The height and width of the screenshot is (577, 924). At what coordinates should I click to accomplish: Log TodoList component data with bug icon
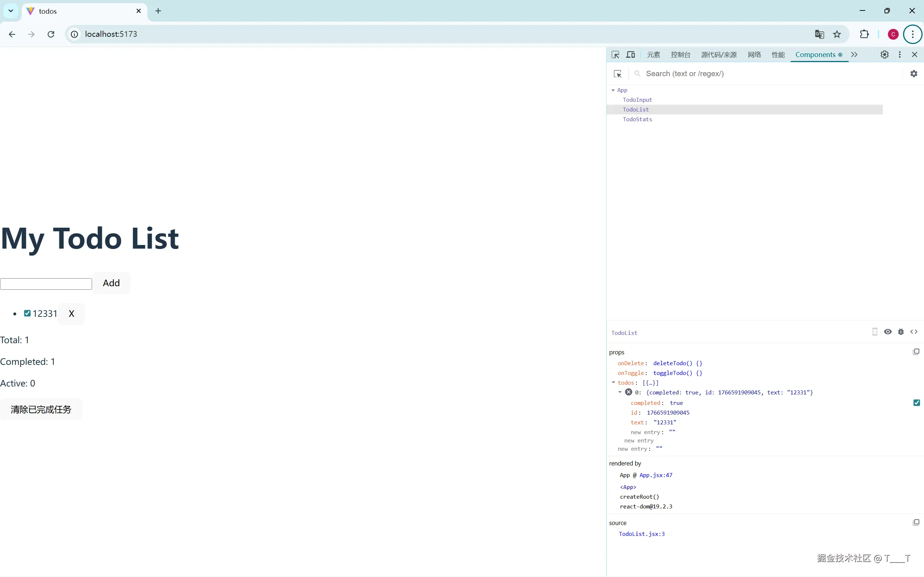(901, 332)
